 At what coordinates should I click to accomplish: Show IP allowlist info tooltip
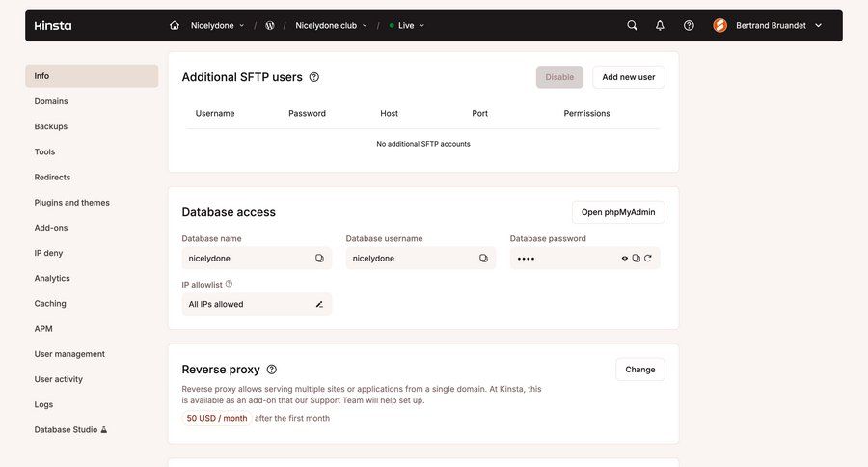coord(229,284)
